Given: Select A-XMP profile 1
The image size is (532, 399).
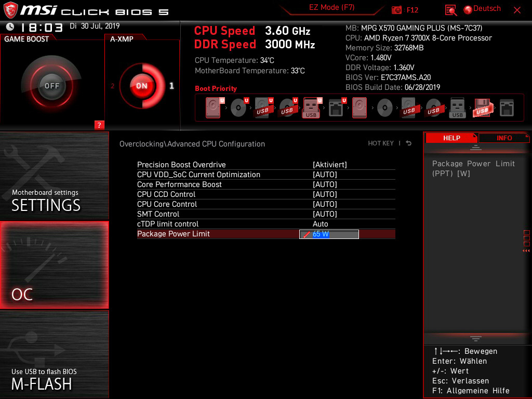Looking at the screenshot, I should [x=171, y=86].
